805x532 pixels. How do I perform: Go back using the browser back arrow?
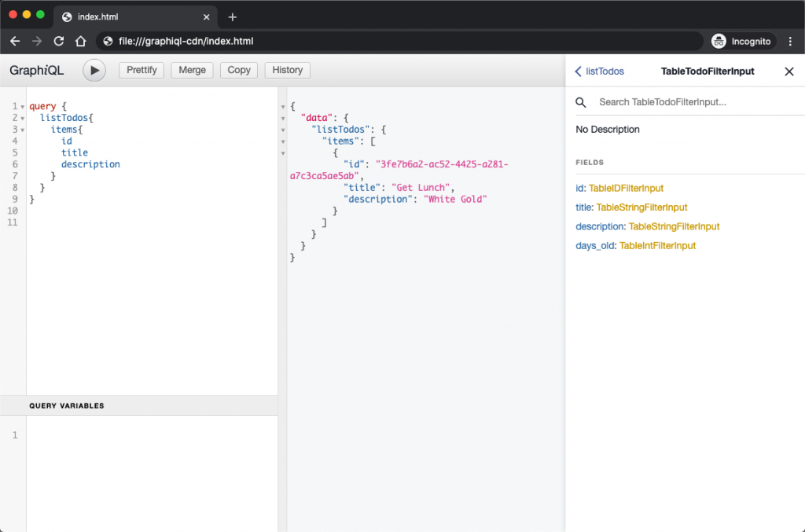[15, 41]
